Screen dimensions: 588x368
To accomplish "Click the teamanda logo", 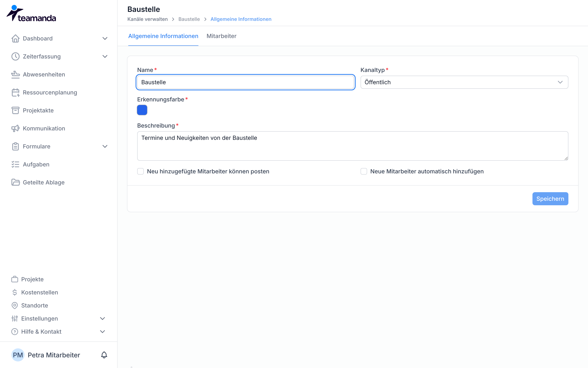I will click(31, 13).
